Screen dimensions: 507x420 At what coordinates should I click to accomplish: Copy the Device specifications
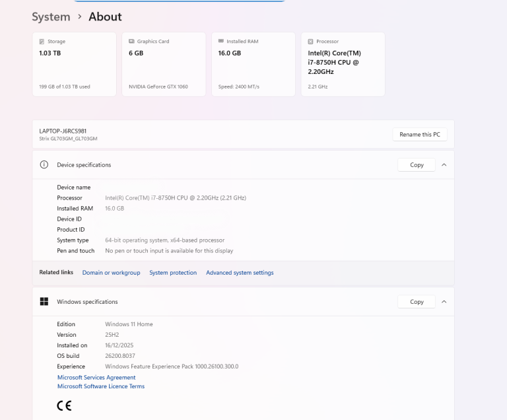(x=417, y=164)
